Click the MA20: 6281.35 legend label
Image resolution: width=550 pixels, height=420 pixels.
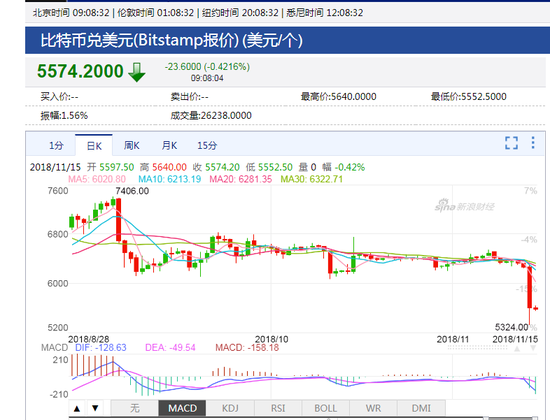(x=241, y=179)
